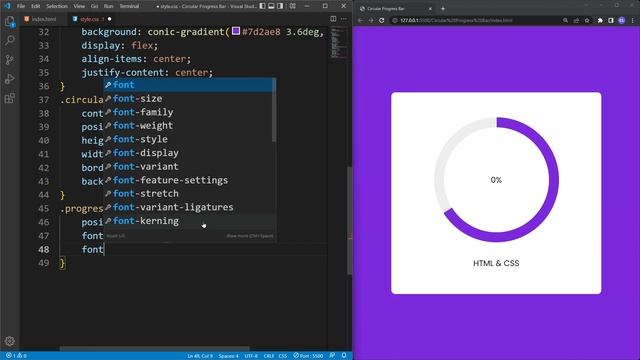Click the browser back arrow

(360, 20)
